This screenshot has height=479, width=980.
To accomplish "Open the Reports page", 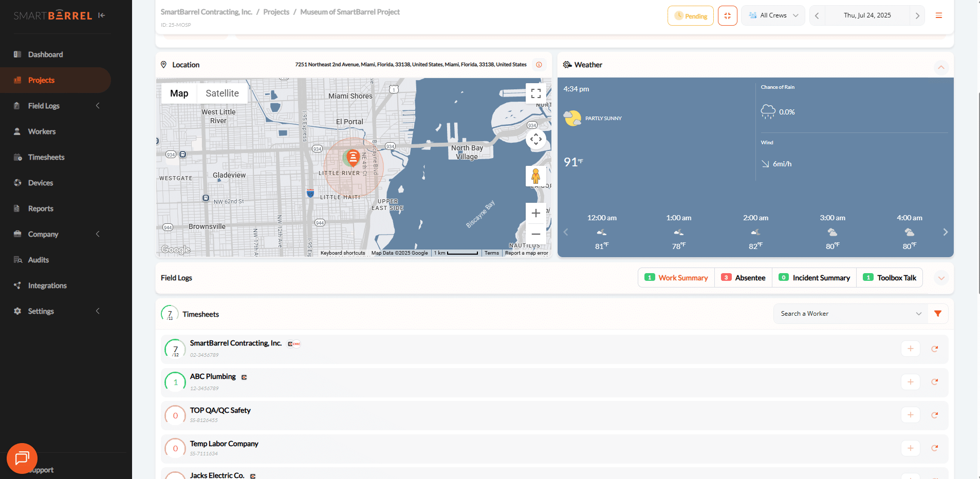I will tap(56, 208).
